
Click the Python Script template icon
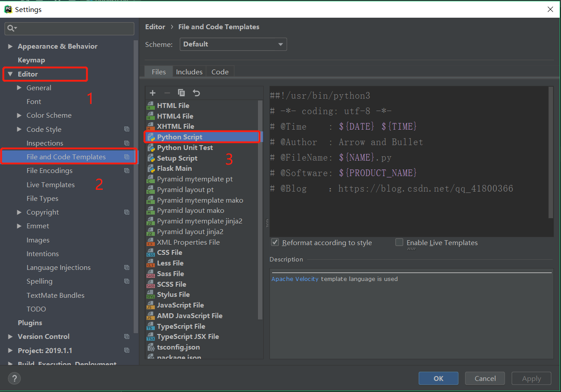[150, 137]
